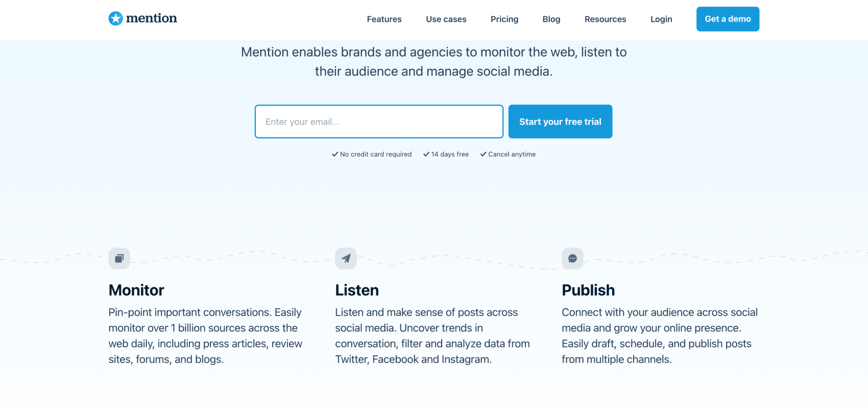The image size is (868, 408).
Task: Open the Features menu in the navigation
Action: (384, 19)
